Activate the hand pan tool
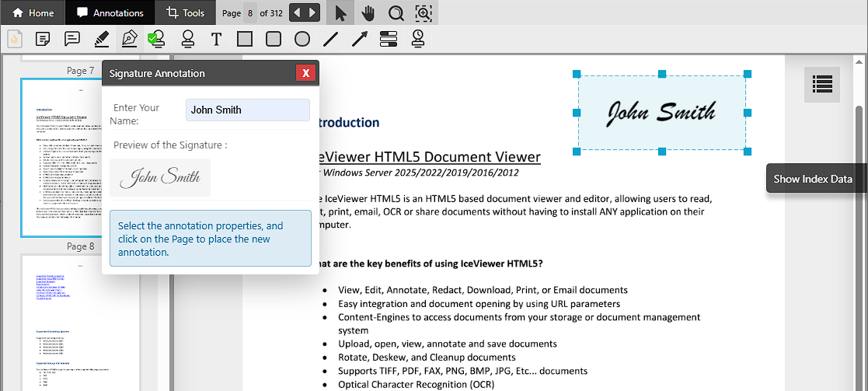This screenshot has width=868, height=391. point(368,12)
